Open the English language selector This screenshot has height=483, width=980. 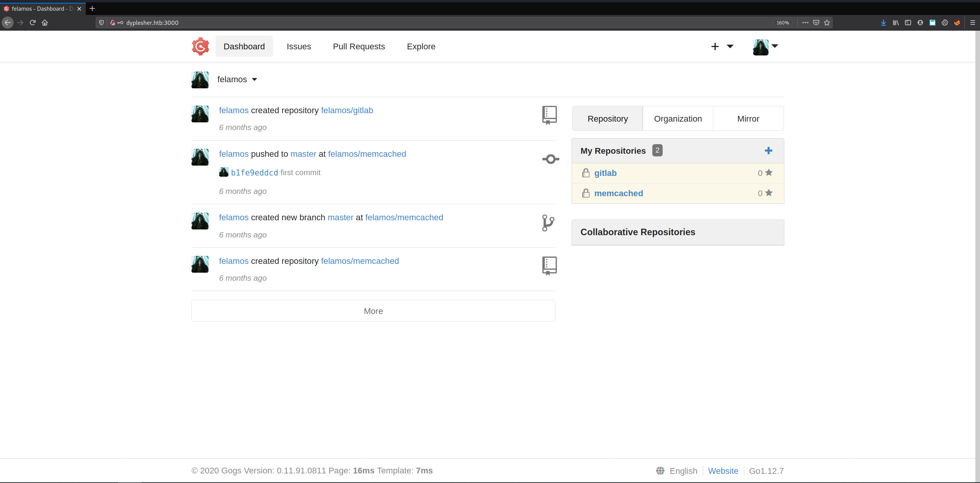pyautogui.click(x=676, y=471)
